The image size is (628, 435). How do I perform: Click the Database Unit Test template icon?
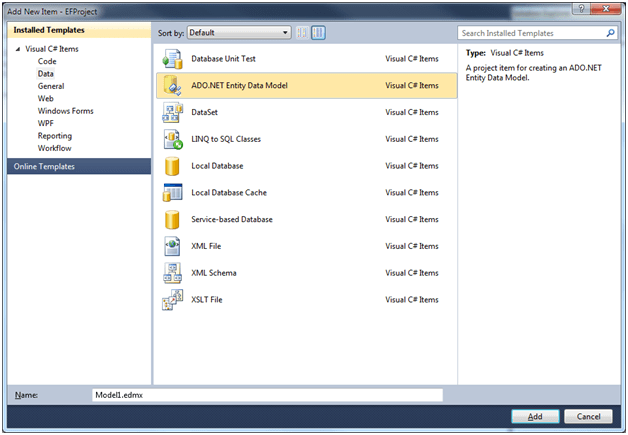coord(173,59)
